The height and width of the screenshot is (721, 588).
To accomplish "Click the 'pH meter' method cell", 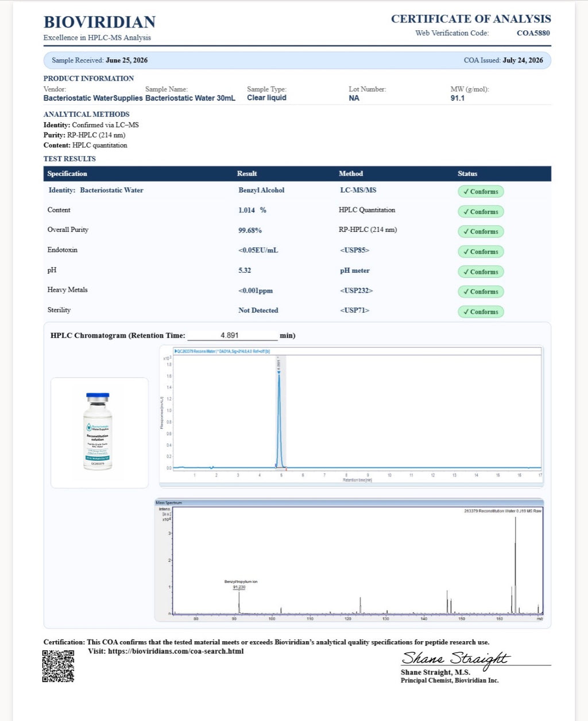I will pos(355,270).
